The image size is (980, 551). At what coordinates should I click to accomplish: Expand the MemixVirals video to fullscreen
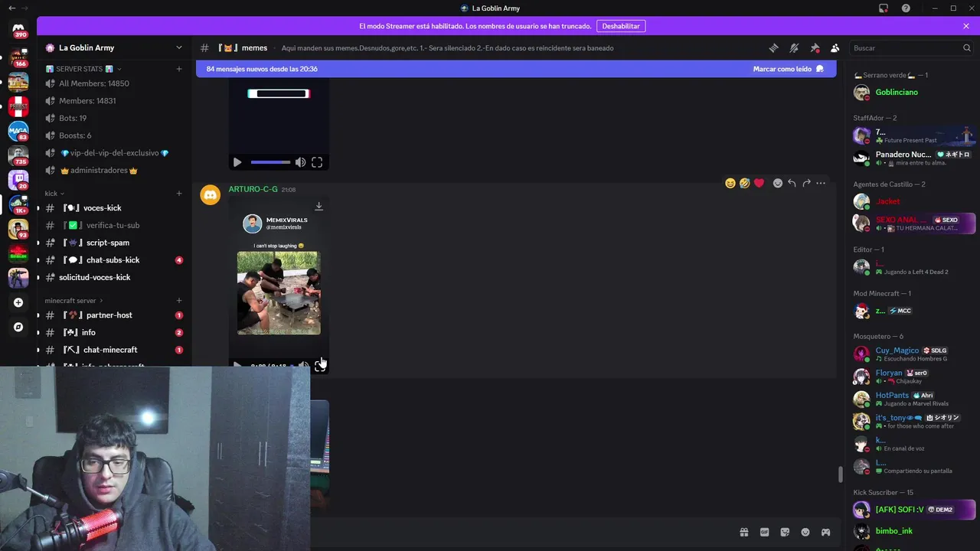319,366
